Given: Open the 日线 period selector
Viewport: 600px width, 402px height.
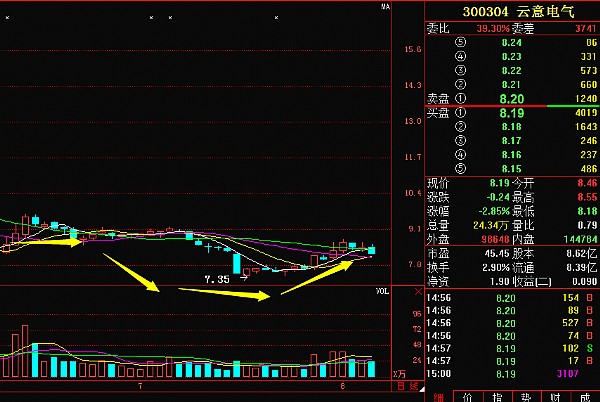Looking at the screenshot, I should pos(405,385).
